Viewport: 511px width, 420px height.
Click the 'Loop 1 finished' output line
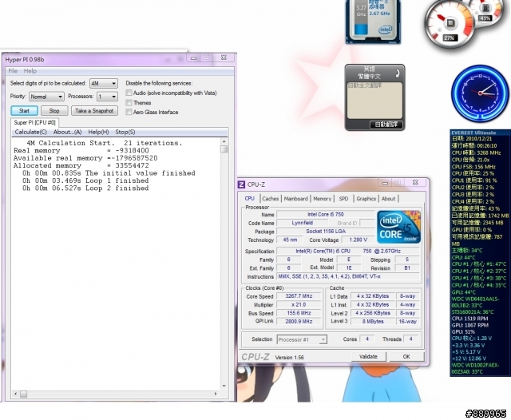[x=85, y=180]
